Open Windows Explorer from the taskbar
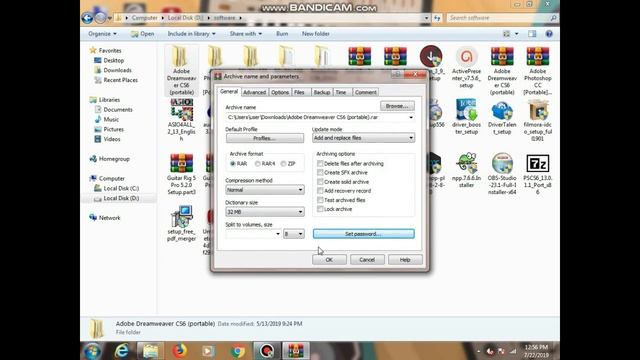Viewport: 640px width, 360px height. pos(150,351)
